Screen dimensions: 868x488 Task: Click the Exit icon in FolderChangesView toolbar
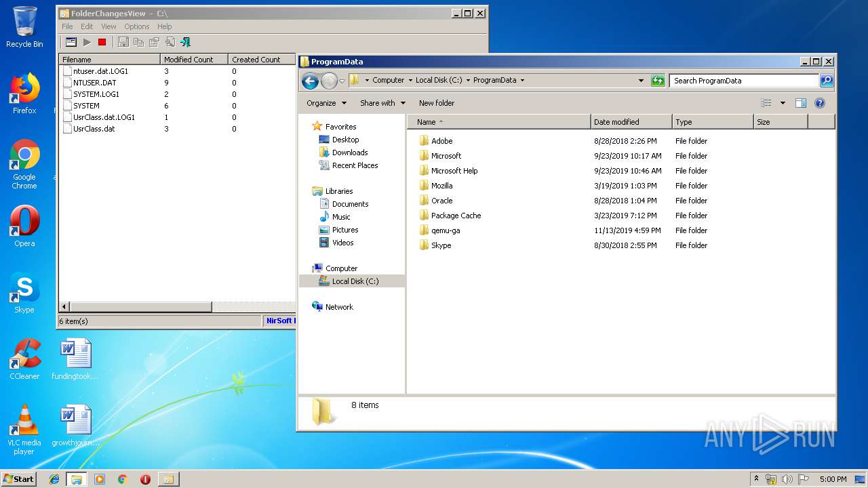click(x=185, y=42)
